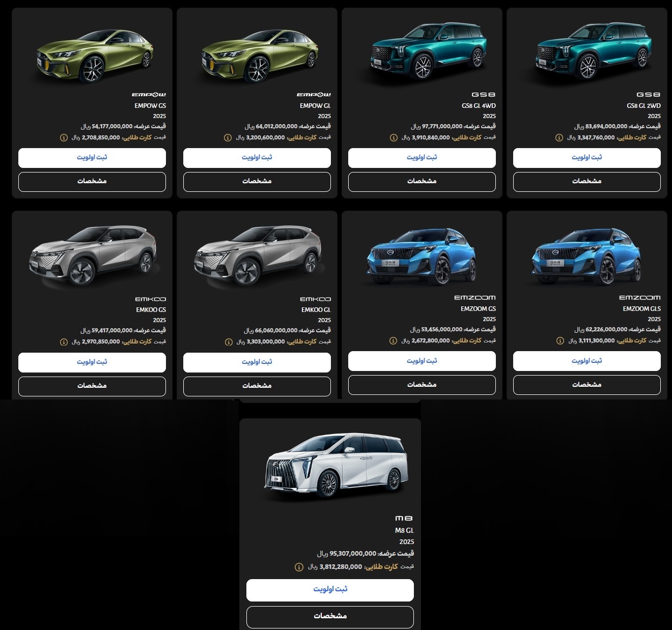The height and width of the screenshot is (630, 672).
Task: Show gold card info for EMKOO GS
Action: tap(64, 342)
